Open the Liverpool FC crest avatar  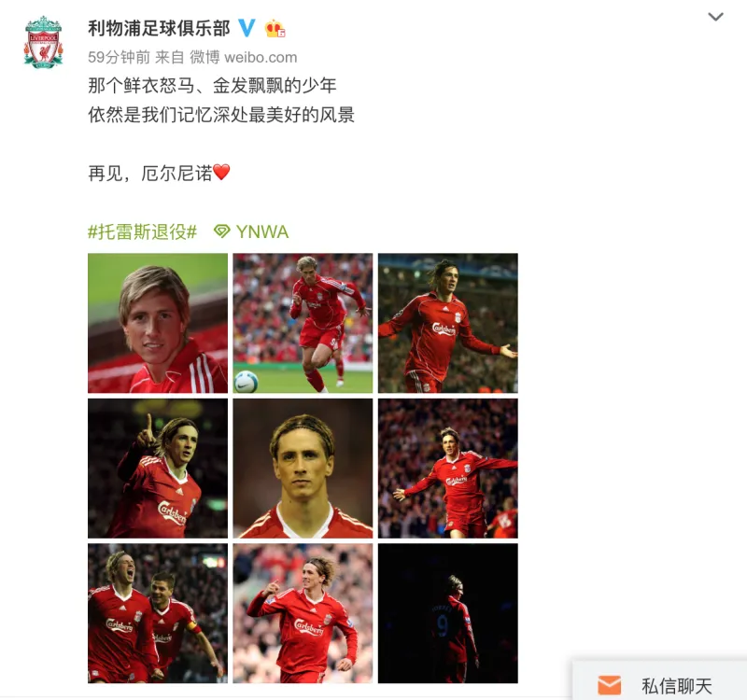[43, 42]
